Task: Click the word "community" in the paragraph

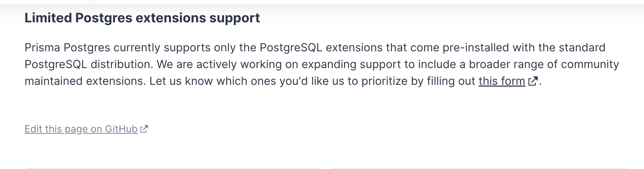Action: (590, 64)
